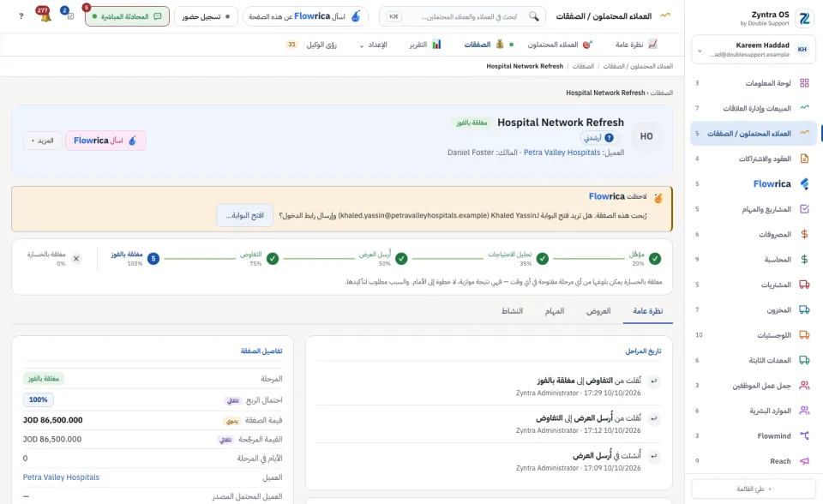823x504 pixels.
Task: Open the المحادثة المباشرة live chat button
Action: pyautogui.click(x=127, y=16)
